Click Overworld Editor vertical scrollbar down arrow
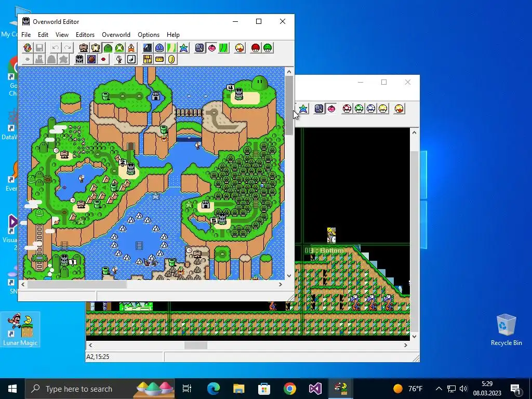 pos(289,276)
